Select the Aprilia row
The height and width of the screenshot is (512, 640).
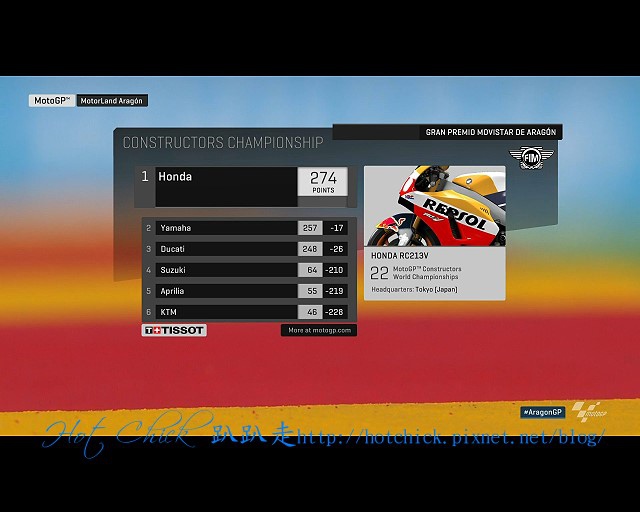(x=247, y=291)
